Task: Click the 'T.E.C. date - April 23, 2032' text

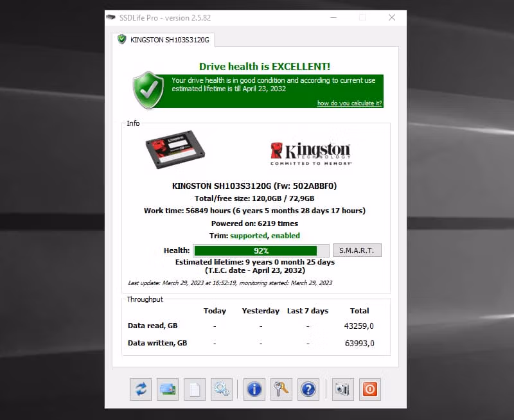Action: click(255, 270)
